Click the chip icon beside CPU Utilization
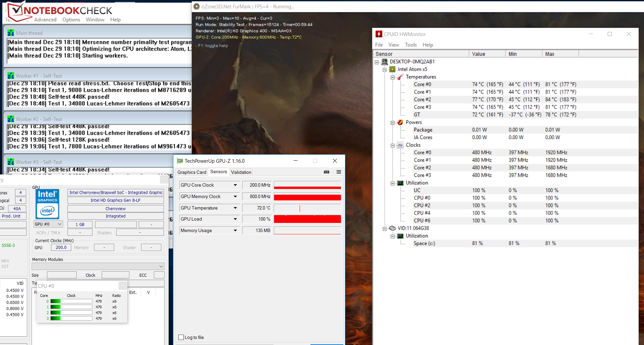Viewport: 644px width, 345px height. (400, 183)
